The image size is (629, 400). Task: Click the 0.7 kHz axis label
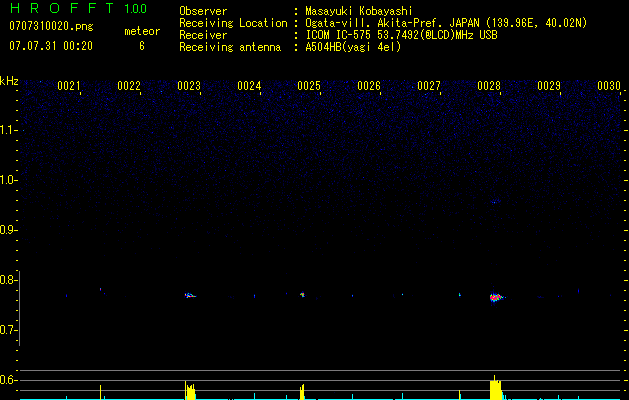click(x=8, y=330)
